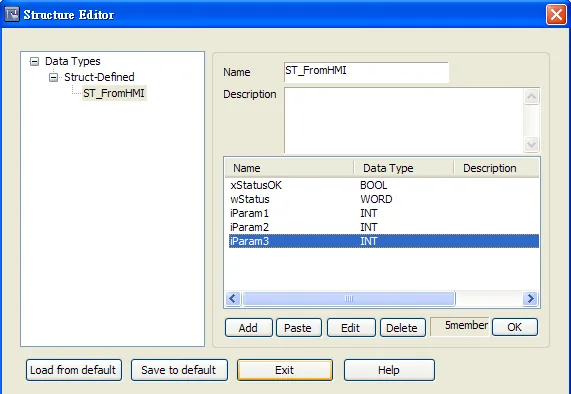Click the Delete button
The height and width of the screenshot is (394, 571).
(x=402, y=328)
